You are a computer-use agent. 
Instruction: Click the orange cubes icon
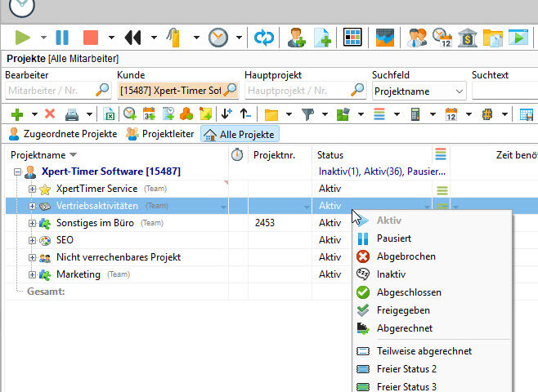[186, 114]
